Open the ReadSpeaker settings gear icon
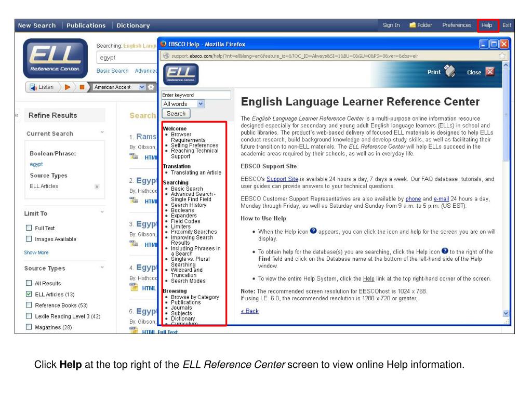Image resolution: width=532 pixels, height=399 pixels. point(151,87)
